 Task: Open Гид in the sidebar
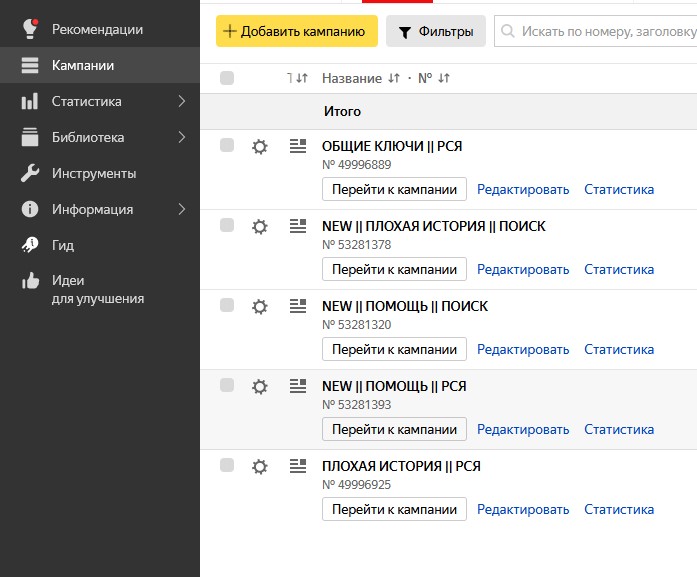tap(100, 245)
